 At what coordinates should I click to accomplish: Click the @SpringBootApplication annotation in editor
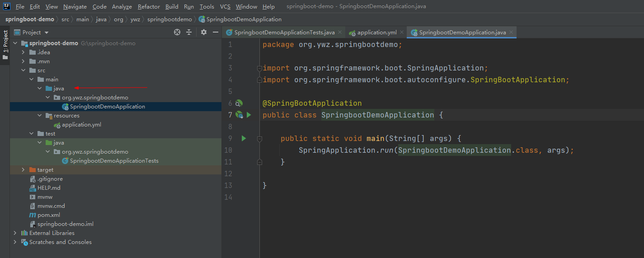pyautogui.click(x=312, y=103)
